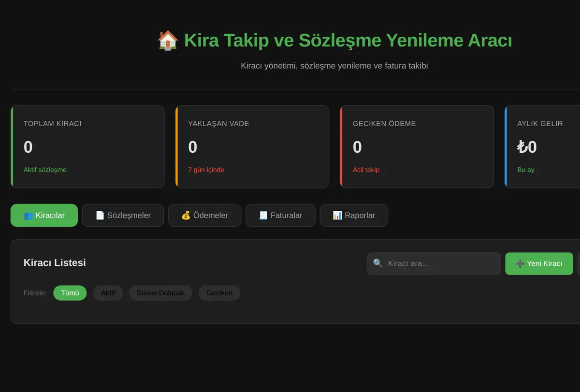The width and height of the screenshot is (580, 392).
Task: Click the 'Bu ay' text
Action: [525, 170]
